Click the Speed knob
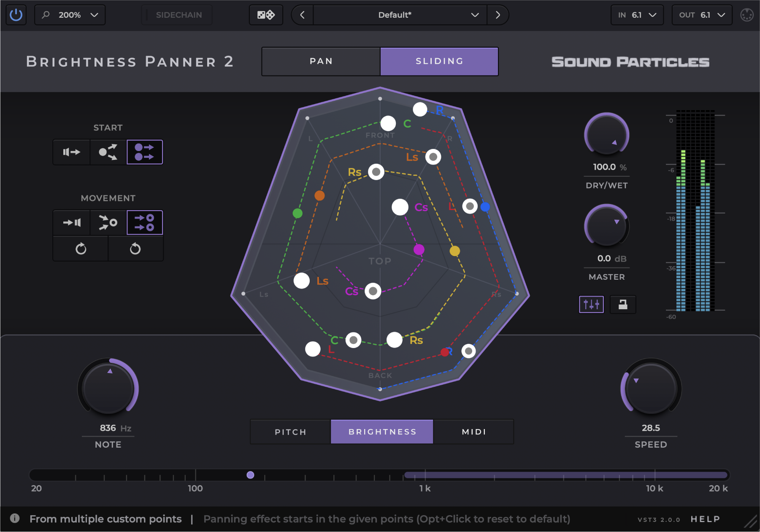Viewport: 760px width, 532px height. [x=651, y=388]
